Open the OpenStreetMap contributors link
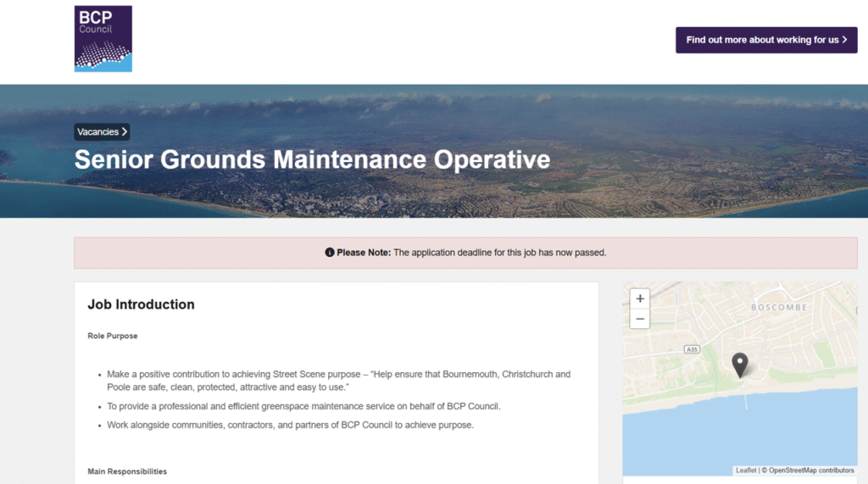This screenshot has width=868, height=484. click(x=811, y=470)
